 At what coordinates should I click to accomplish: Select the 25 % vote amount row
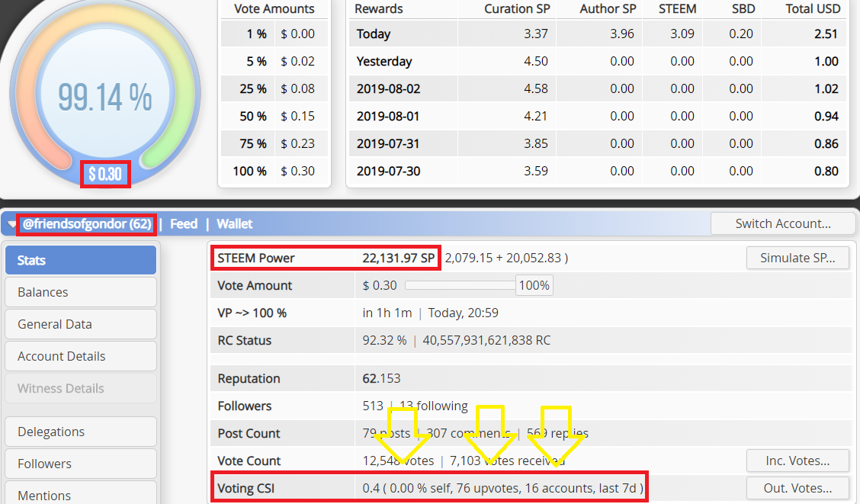click(x=274, y=89)
